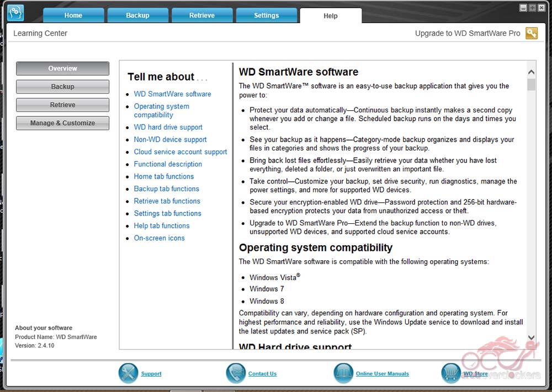Open the Cloud service account support link
The height and width of the screenshot is (392, 552).
pyautogui.click(x=180, y=152)
